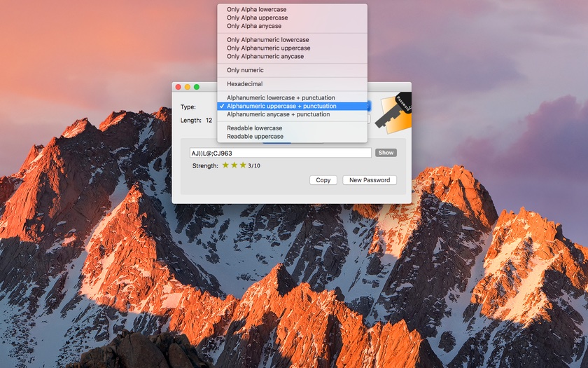Click the generated password text field

[280, 153]
